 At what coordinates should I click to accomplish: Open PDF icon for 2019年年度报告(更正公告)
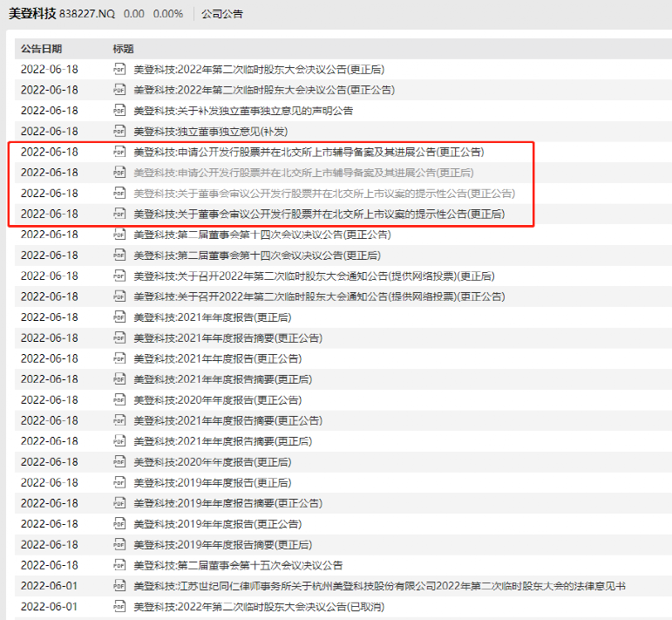tap(120, 523)
